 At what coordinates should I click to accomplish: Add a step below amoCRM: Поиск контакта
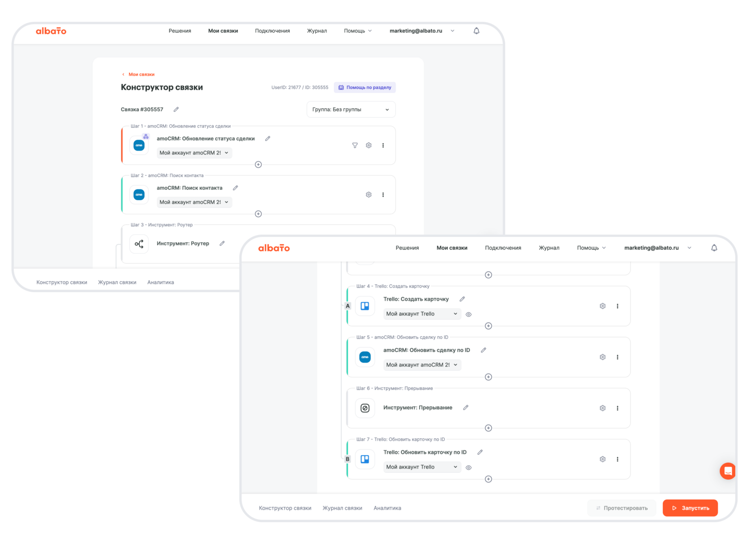click(258, 214)
